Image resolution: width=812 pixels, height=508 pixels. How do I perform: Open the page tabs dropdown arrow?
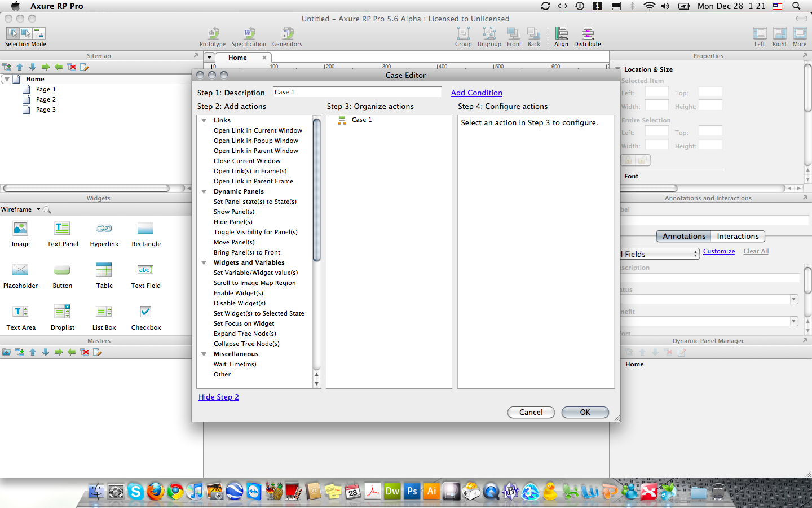(x=209, y=58)
